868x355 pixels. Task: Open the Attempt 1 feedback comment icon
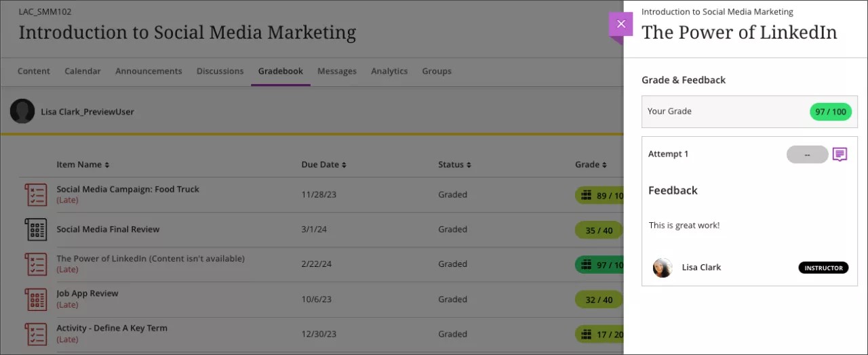[x=840, y=154]
